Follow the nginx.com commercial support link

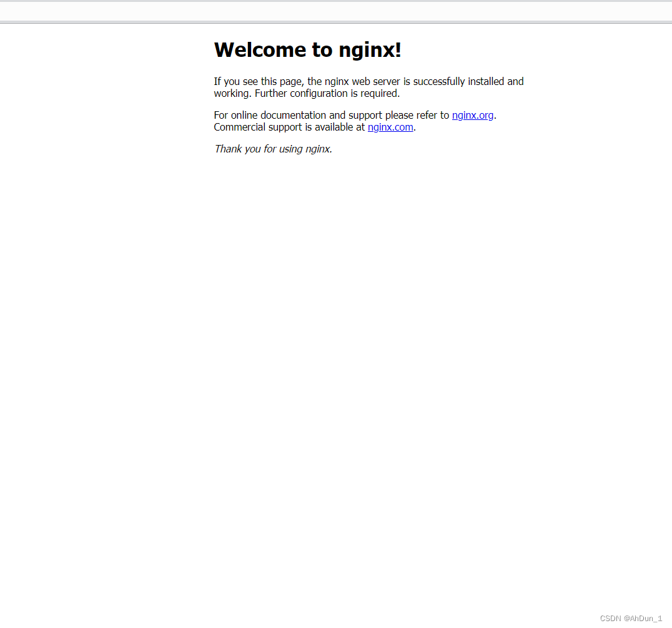[x=390, y=127]
